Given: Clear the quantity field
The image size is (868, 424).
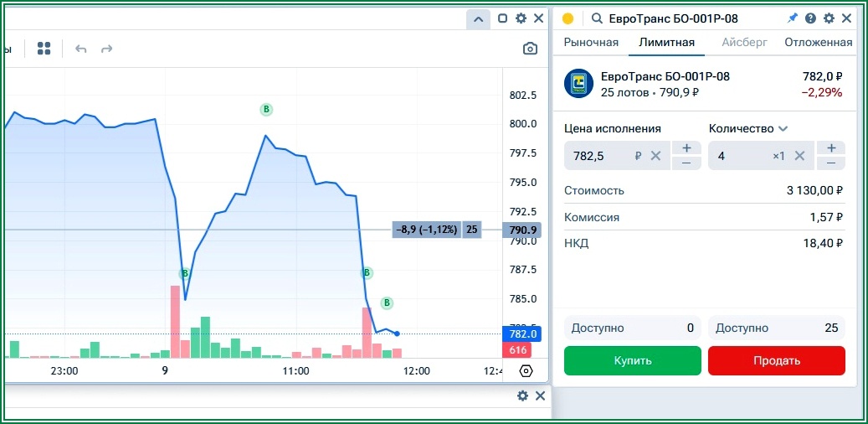Looking at the screenshot, I should (799, 156).
